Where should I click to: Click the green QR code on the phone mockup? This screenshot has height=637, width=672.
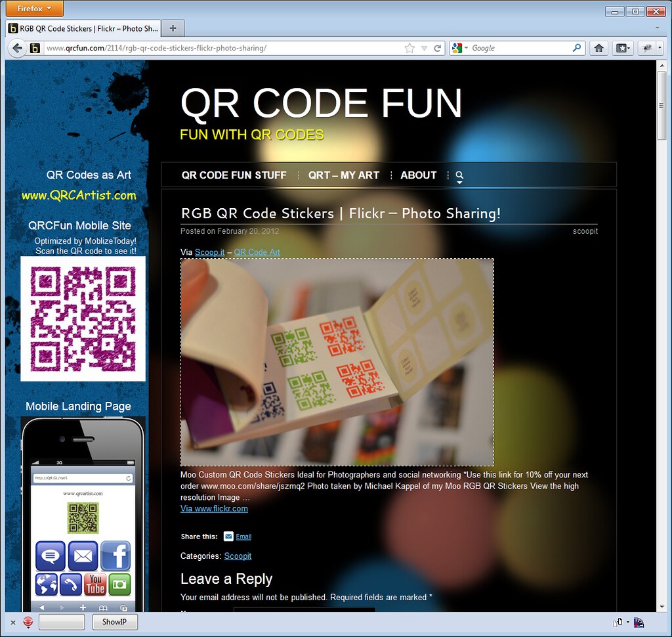click(83, 517)
